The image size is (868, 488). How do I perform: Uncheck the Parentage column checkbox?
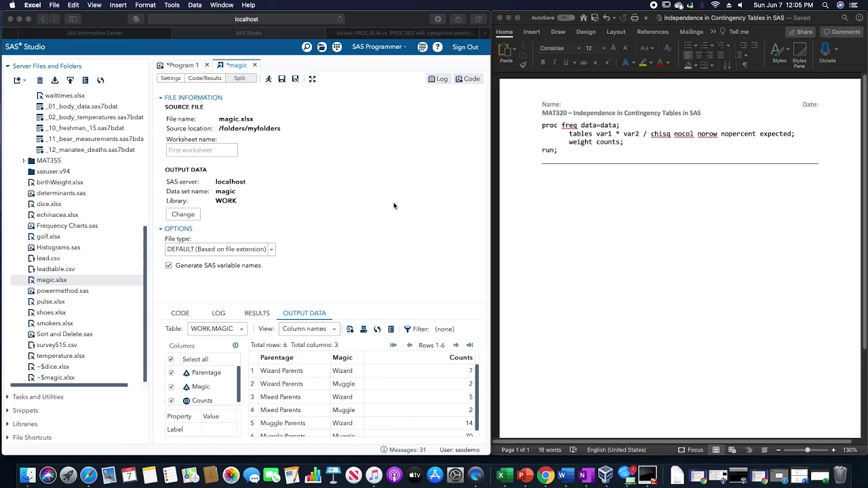point(171,373)
